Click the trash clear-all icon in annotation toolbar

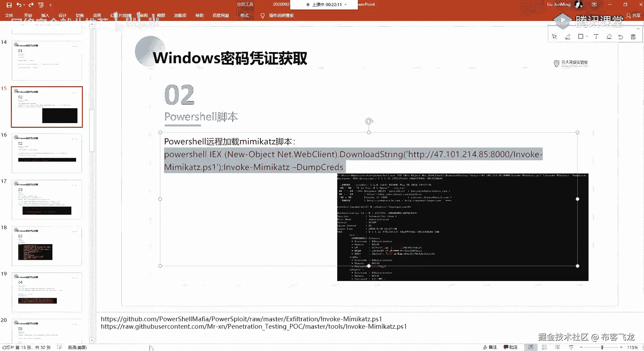coord(633,37)
